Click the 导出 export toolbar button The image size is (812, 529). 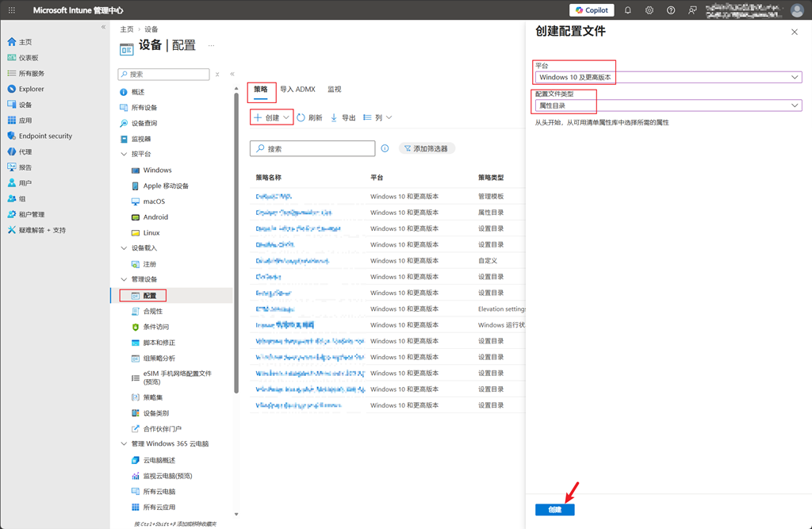(x=343, y=117)
